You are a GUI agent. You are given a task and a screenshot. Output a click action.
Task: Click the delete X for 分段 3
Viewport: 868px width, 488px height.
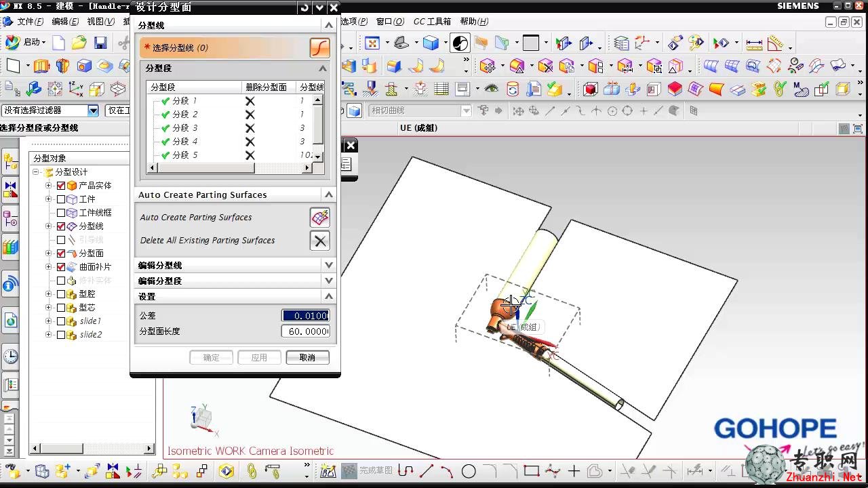click(250, 128)
